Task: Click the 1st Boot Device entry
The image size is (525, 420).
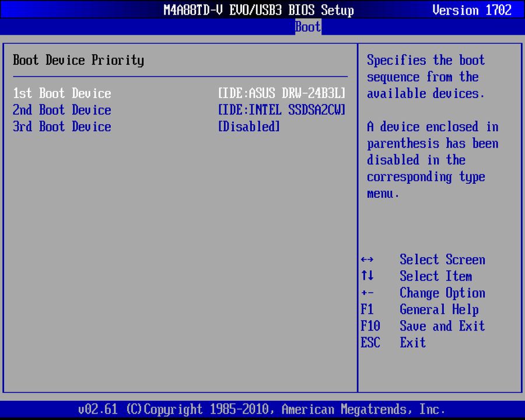Action: pos(62,93)
